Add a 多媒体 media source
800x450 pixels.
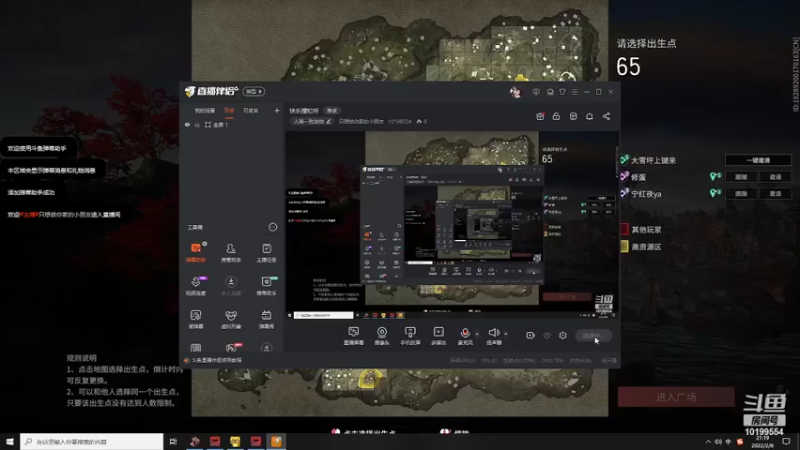click(x=438, y=336)
